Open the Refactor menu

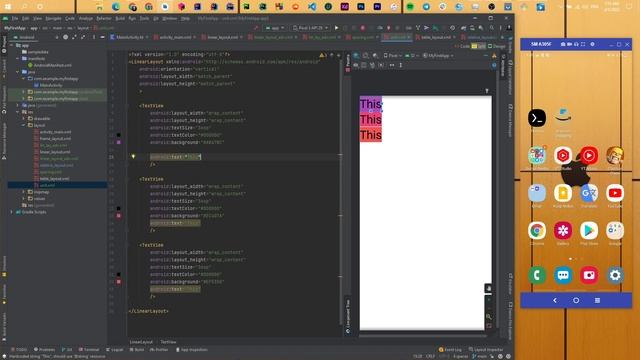104,18
